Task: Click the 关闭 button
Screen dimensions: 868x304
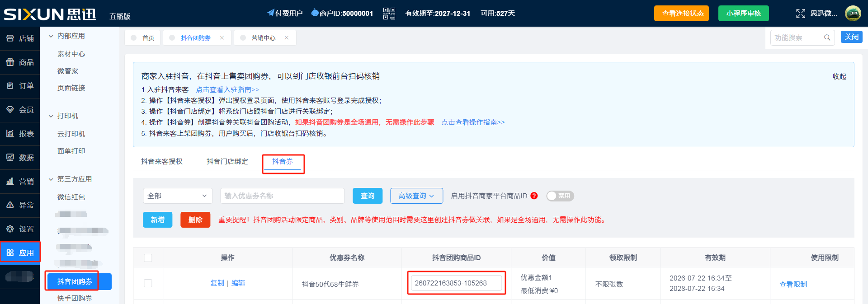Action: (x=852, y=37)
